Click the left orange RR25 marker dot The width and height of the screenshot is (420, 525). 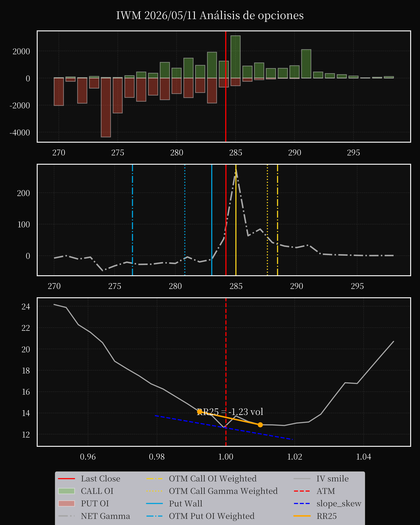[199, 412]
